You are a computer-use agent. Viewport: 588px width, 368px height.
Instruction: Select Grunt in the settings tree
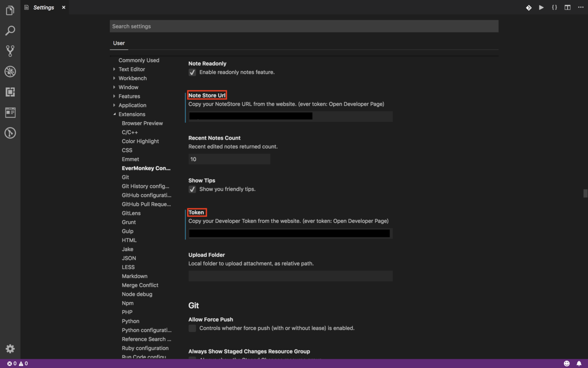coord(129,222)
